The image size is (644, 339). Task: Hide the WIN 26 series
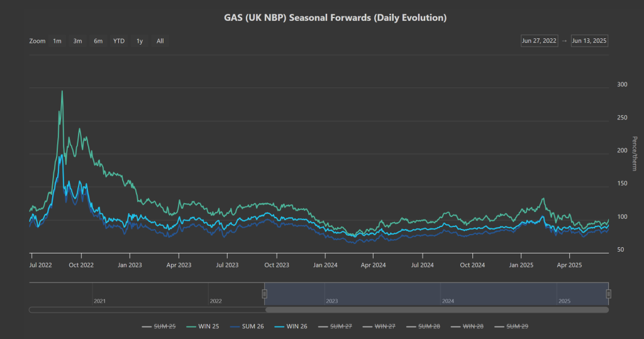pyautogui.click(x=291, y=326)
